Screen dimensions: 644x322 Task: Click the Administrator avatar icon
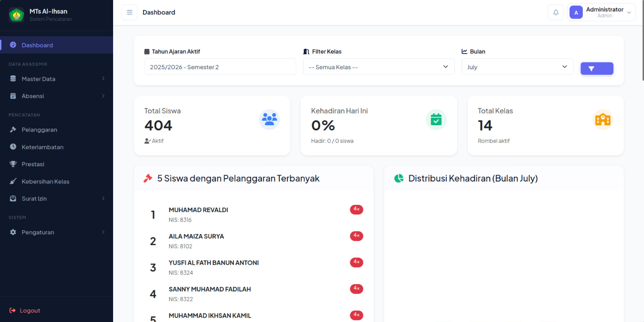576,12
